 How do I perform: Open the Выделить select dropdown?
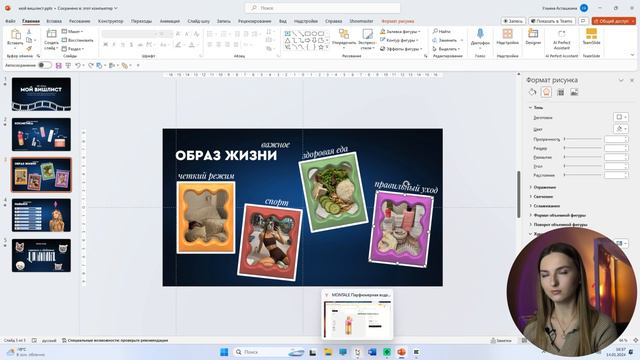coord(446,49)
